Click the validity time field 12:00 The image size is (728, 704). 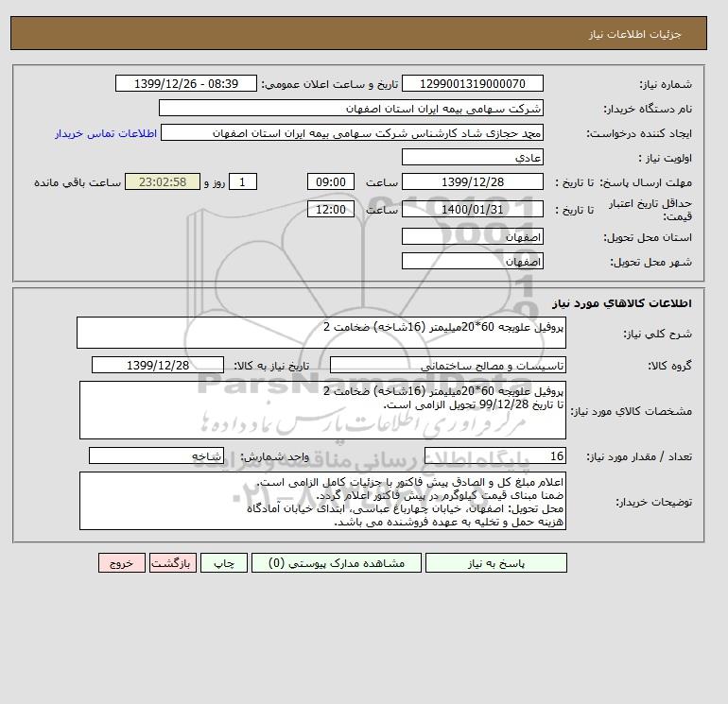click(x=331, y=209)
